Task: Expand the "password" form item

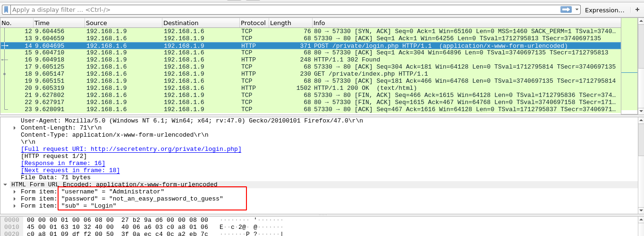Action: [x=15, y=199]
